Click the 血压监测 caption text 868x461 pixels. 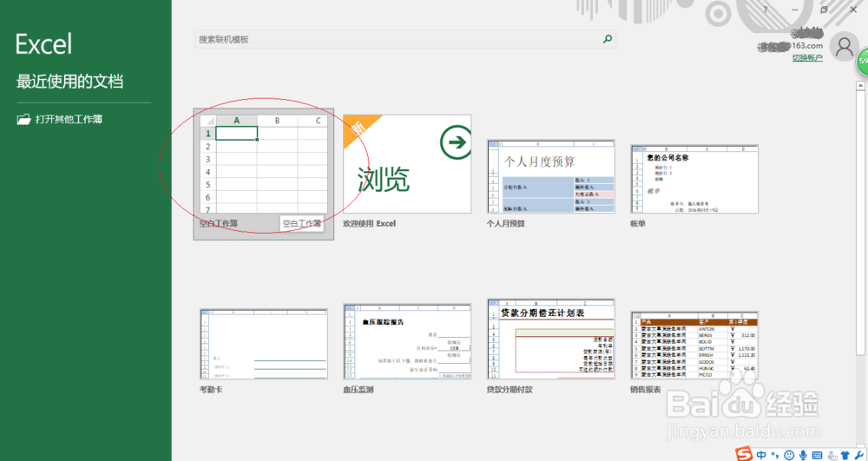[x=358, y=390]
